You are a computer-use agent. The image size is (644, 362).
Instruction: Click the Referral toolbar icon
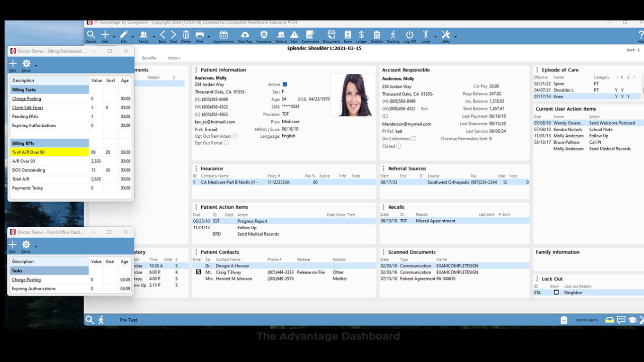[280, 36]
